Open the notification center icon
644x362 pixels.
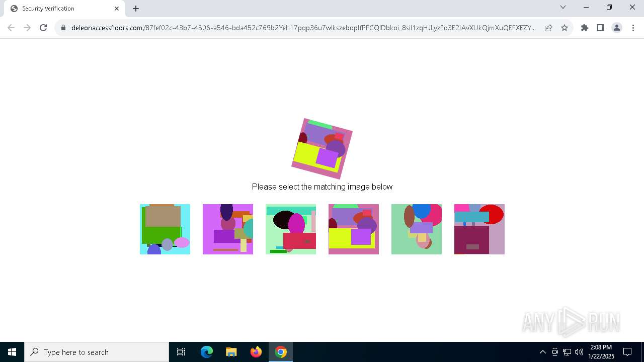pos(627,352)
